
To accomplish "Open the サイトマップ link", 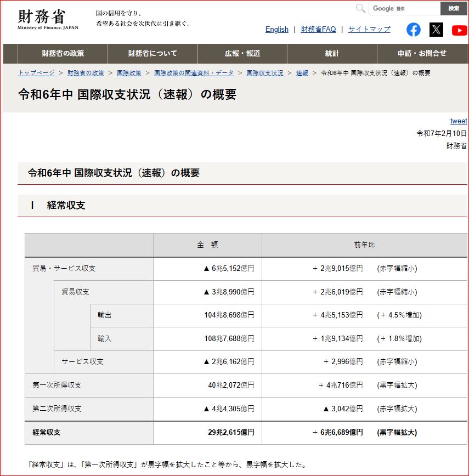I will coord(369,30).
